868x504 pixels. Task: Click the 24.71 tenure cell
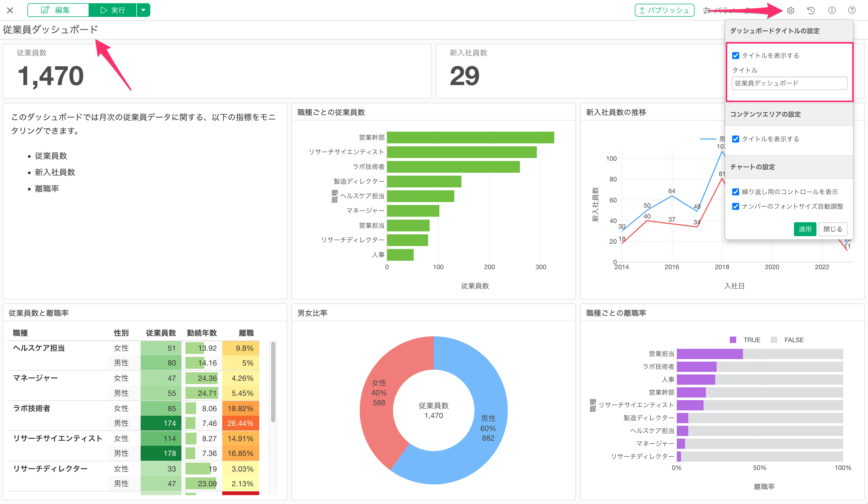[x=202, y=393]
